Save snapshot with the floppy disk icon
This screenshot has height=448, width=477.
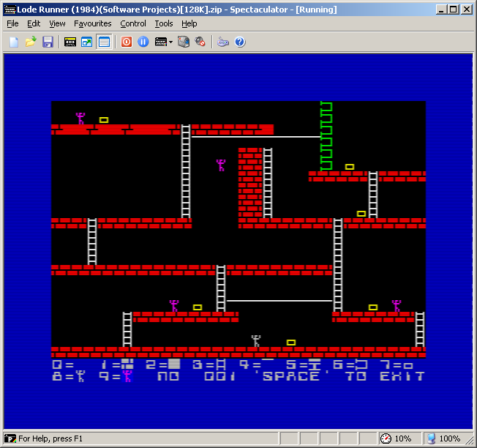tap(48, 42)
